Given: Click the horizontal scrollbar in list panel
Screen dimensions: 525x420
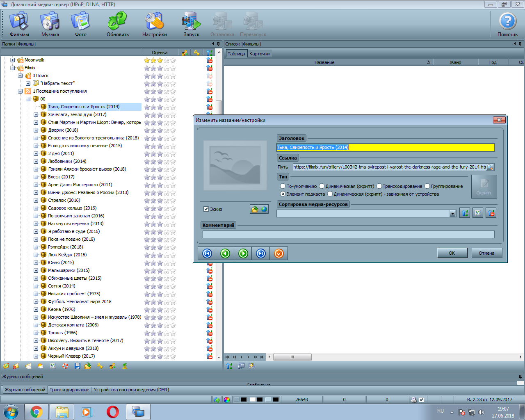Looking at the screenshot, I should point(292,357).
